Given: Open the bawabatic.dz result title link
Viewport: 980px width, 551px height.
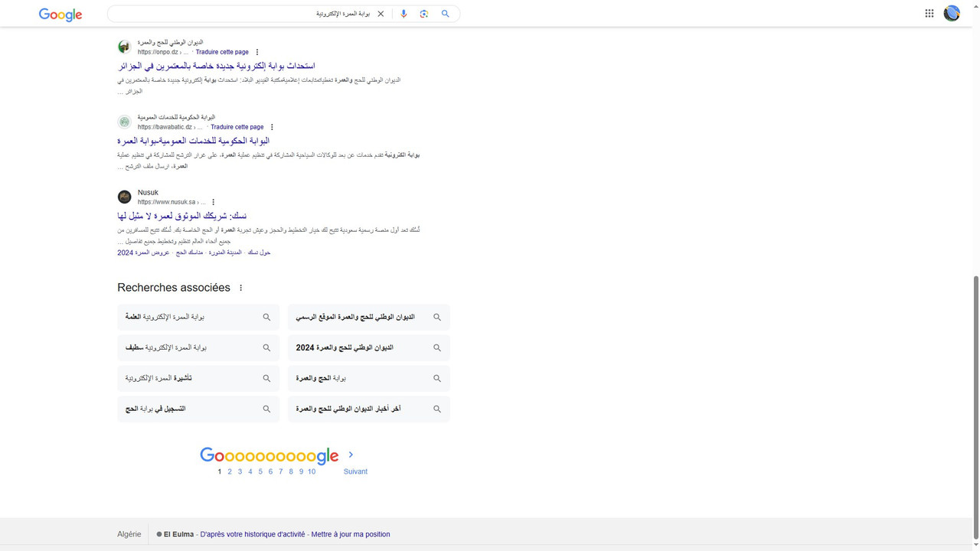Looking at the screenshot, I should tap(194, 141).
